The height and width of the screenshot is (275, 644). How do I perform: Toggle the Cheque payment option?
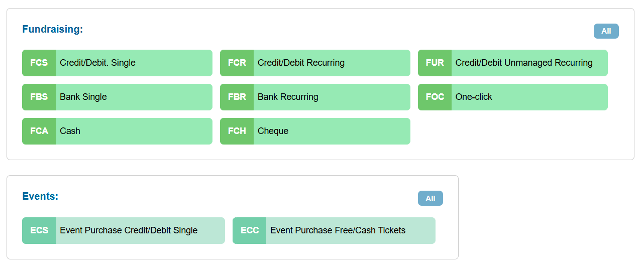tap(273, 131)
